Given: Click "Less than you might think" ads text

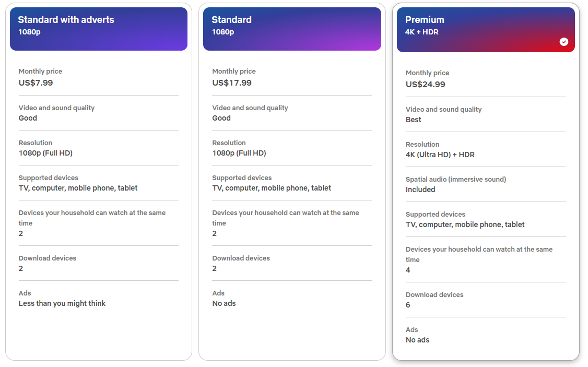Looking at the screenshot, I should tap(62, 303).
